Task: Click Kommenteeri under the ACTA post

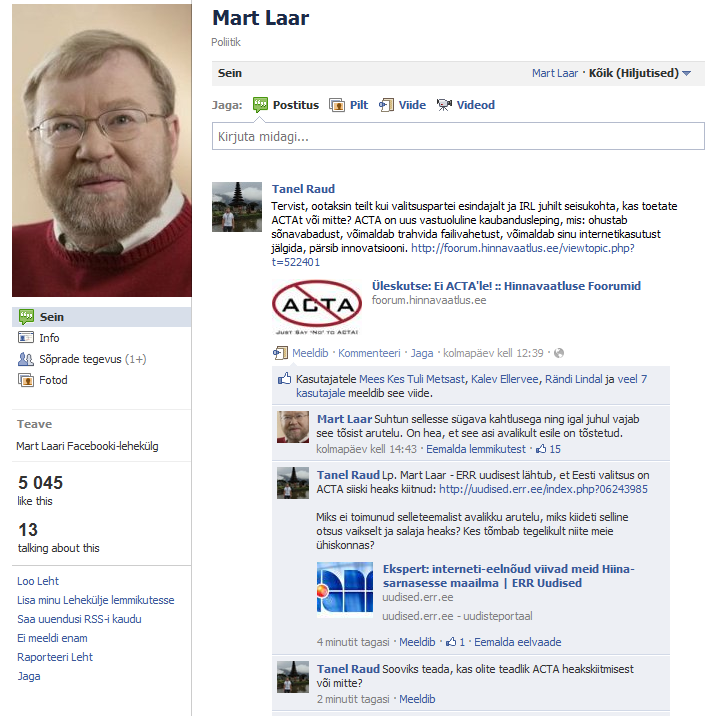Action: click(x=369, y=353)
